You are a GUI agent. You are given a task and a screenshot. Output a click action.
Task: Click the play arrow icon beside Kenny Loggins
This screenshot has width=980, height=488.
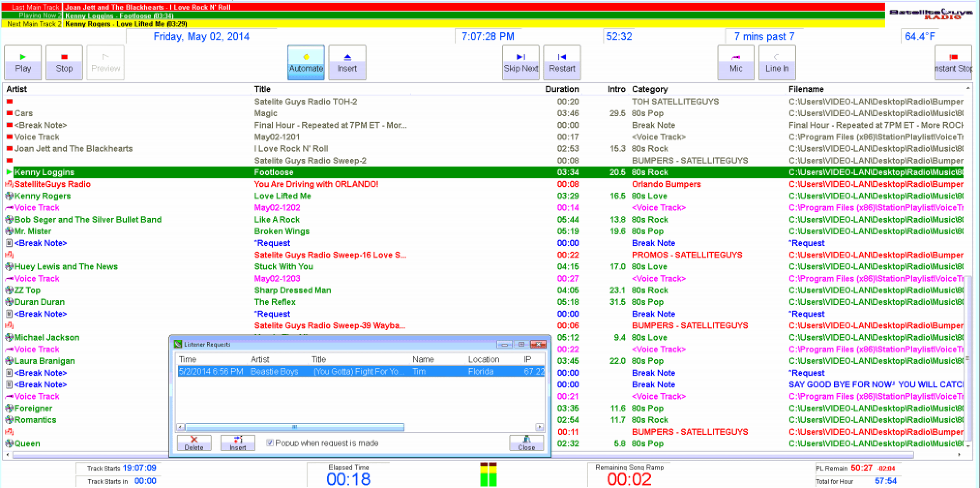coord(9,172)
